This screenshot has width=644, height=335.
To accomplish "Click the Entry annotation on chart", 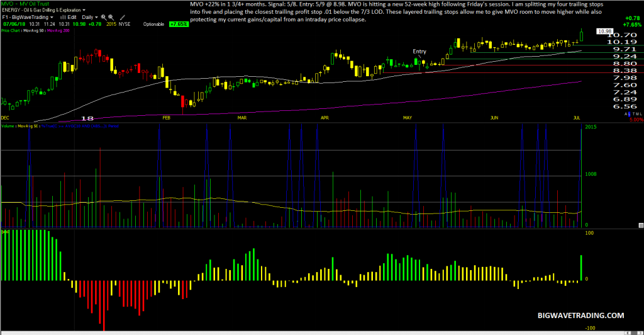I will [419, 52].
